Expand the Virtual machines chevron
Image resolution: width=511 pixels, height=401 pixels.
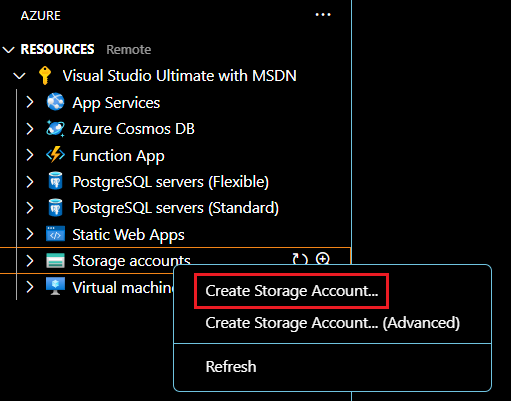[x=30, y=287]
